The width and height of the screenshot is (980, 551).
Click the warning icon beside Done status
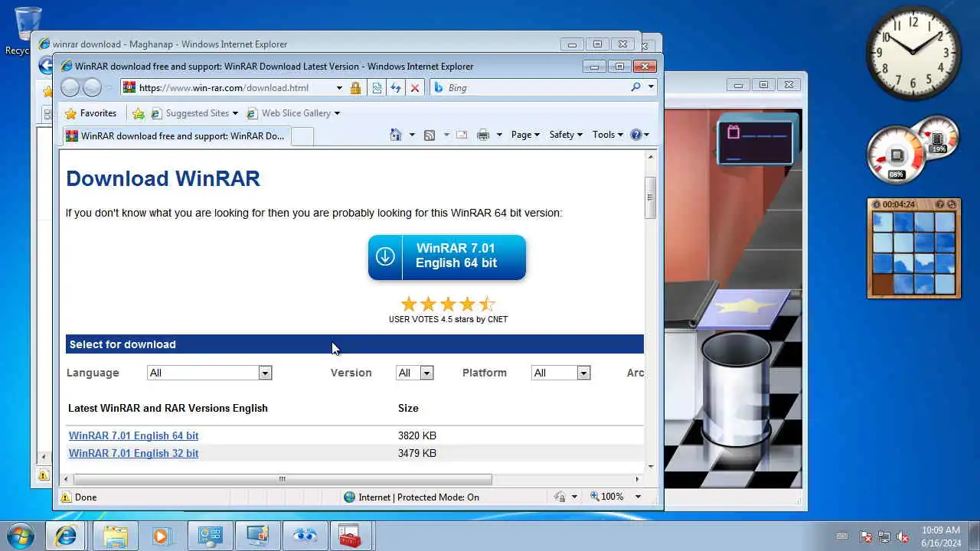tap(66, 497)
